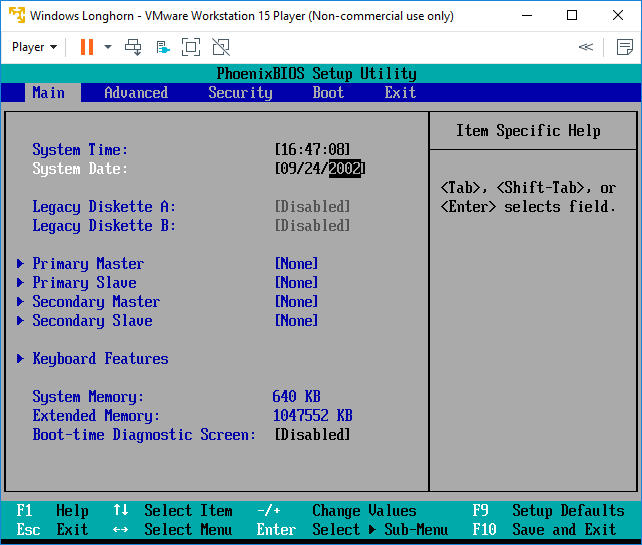Image resolution: width=642 pixels, height=545 pixels.
Task: Toggle Boot-time Diagnostic Screen Disabled value
Action: [312, 434]
